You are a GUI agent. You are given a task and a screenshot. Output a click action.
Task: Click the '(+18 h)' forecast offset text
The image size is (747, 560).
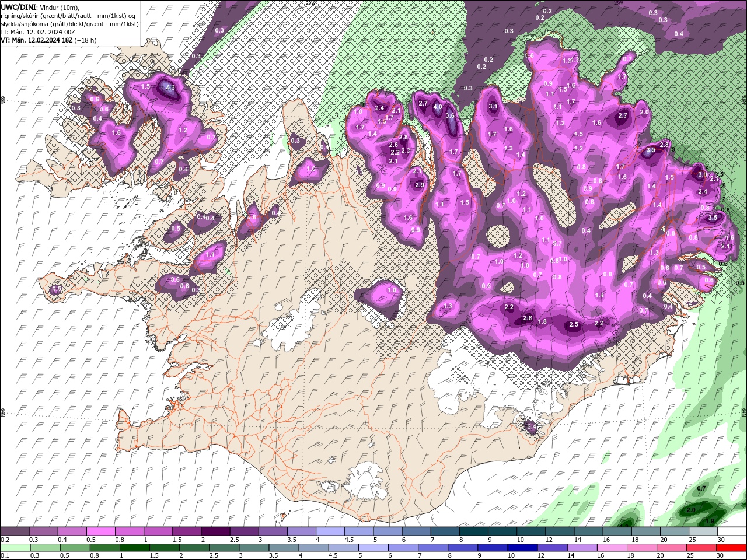[86, 40]
